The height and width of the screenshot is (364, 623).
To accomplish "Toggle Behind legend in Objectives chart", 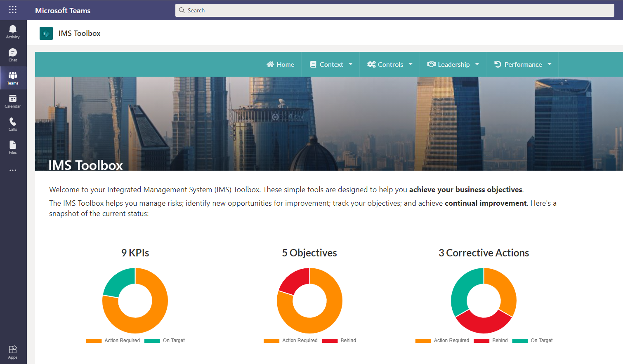I will tap(339, 341).
